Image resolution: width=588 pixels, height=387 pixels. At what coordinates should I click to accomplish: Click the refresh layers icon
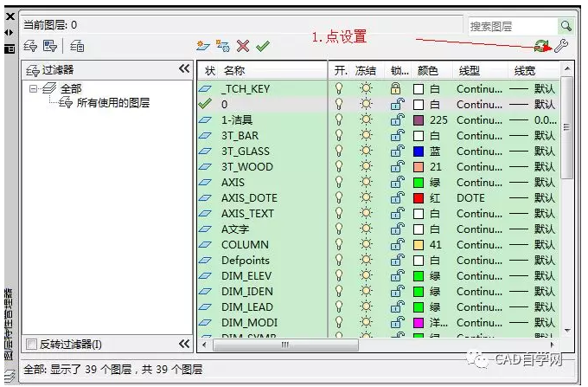point(541,46)
